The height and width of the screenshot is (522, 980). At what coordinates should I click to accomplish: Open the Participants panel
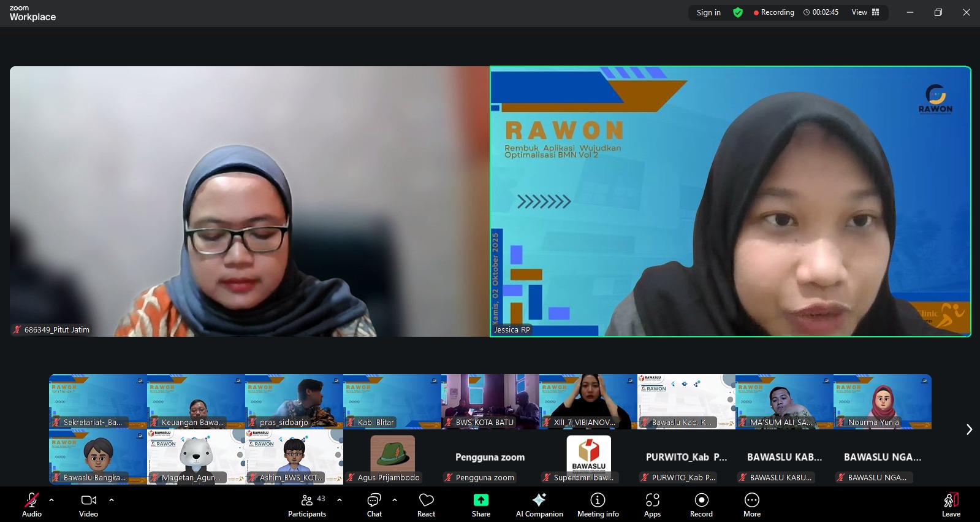pyautogui.click(x=307, y=505)
